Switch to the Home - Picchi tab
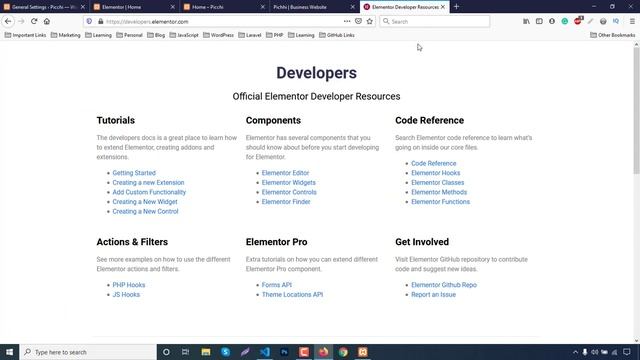The height and width of the screenshot is (360, 640). (x=224, y=7)
